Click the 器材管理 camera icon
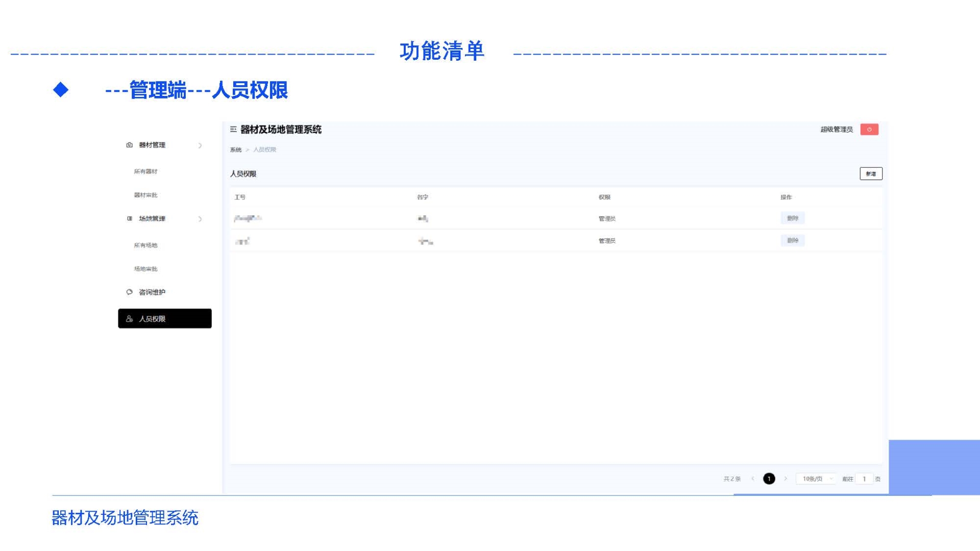 (x=129, y=145)
